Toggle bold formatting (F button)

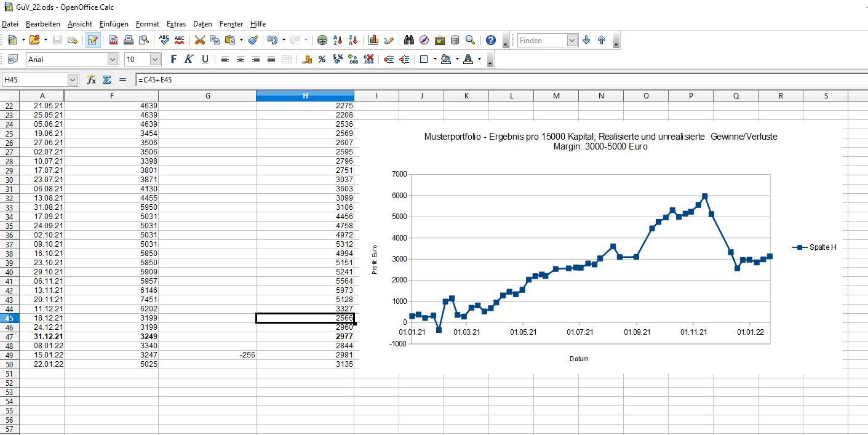click(173, 60)
